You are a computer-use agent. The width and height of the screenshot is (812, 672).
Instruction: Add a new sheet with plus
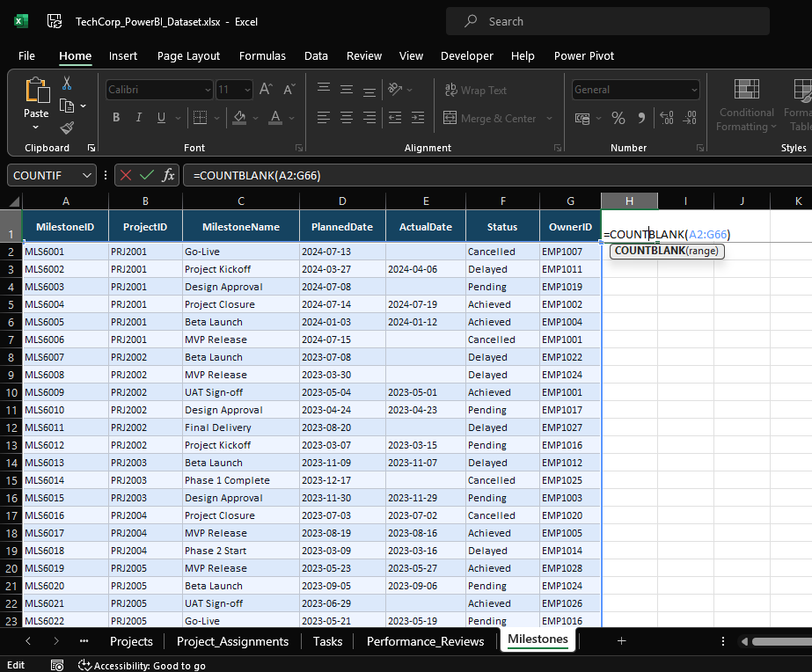click(x=621, y=641)
